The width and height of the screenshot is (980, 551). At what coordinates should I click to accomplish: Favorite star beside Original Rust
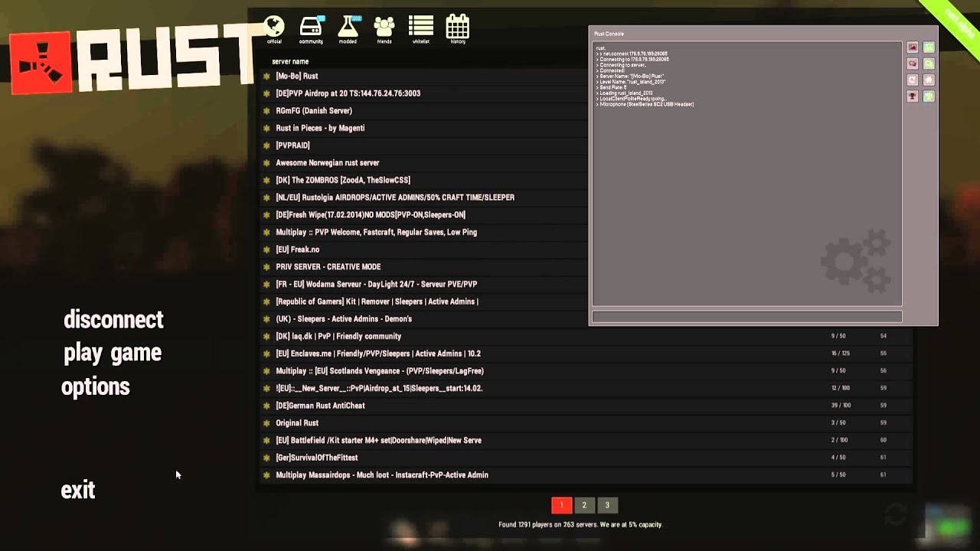point(266,423)
